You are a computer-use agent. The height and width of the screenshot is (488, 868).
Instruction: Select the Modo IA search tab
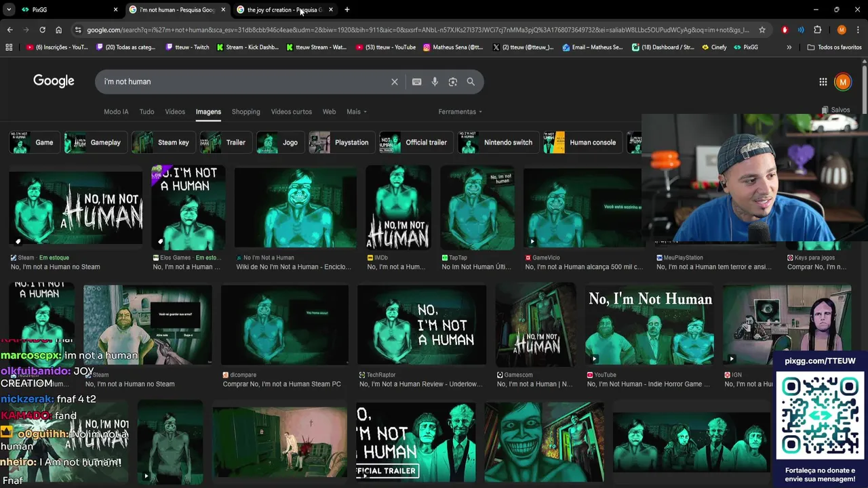(116, 112)
